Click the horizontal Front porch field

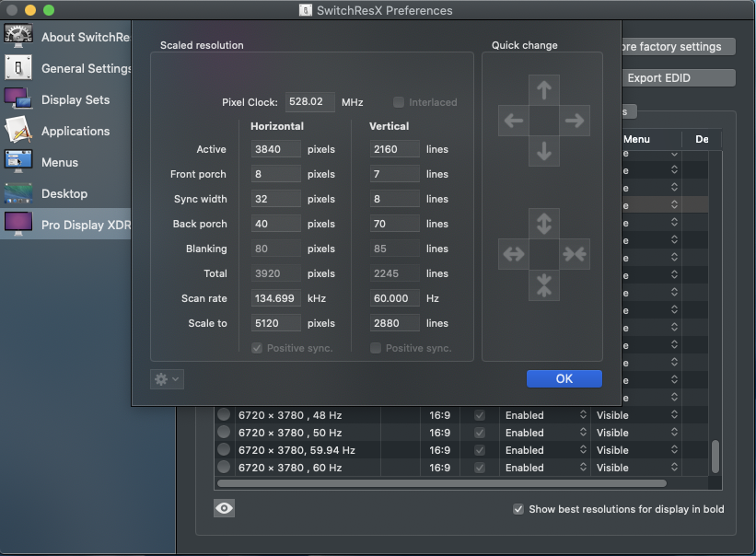(275, 174)
